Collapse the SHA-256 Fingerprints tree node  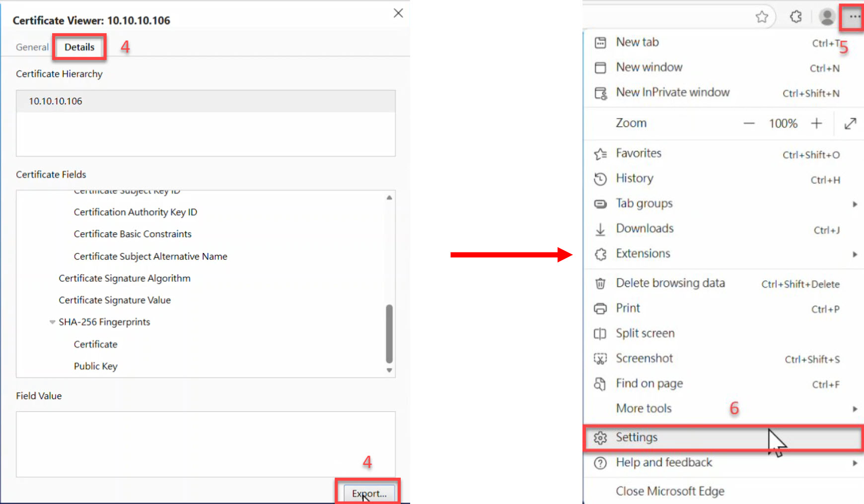[52, 322]
